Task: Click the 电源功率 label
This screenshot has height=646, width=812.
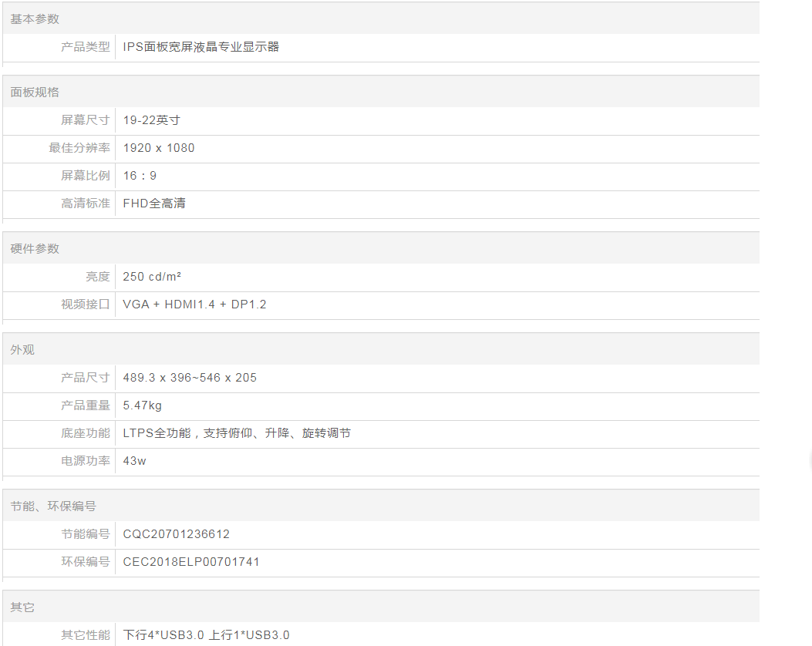Action: 86,461
